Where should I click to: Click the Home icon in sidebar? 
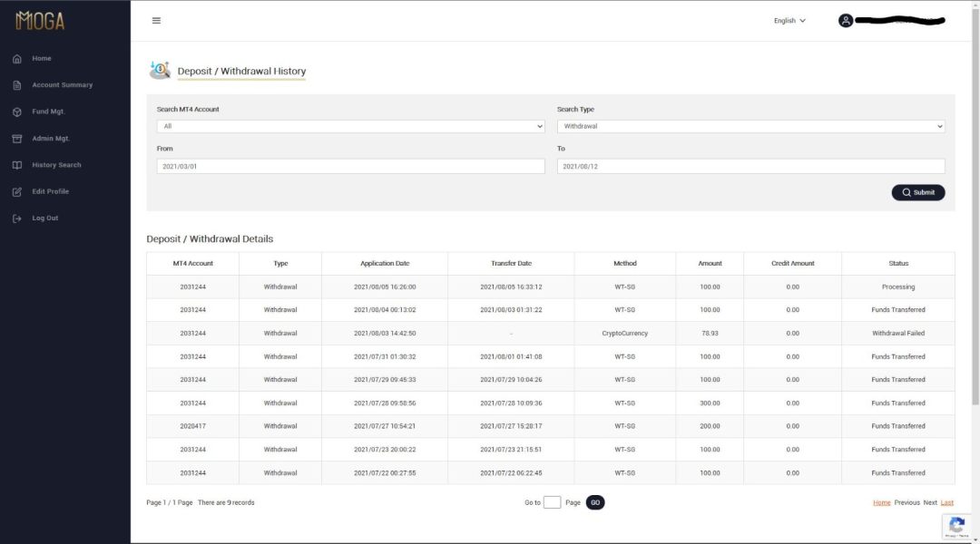pos(17,59)
